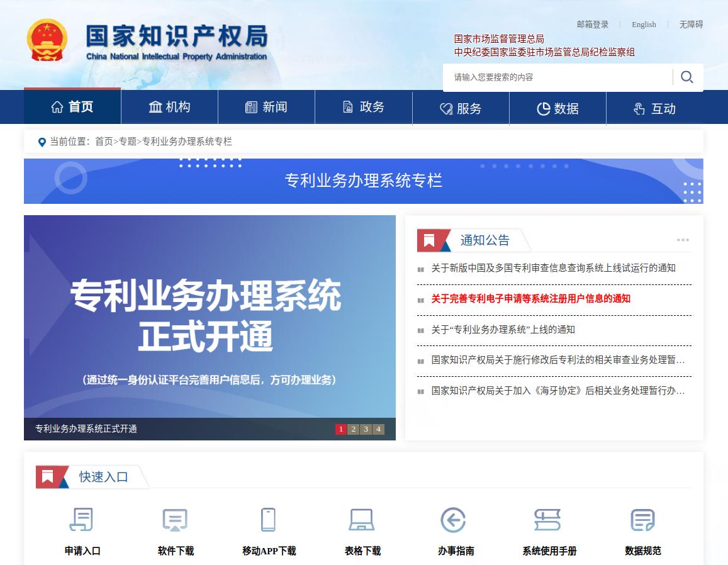
Task: Click the 数据规范 label
Action: [x=643, y=551]
